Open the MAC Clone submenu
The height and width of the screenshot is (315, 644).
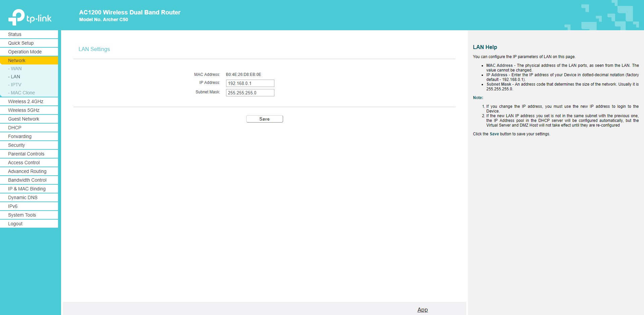(22, 93)
